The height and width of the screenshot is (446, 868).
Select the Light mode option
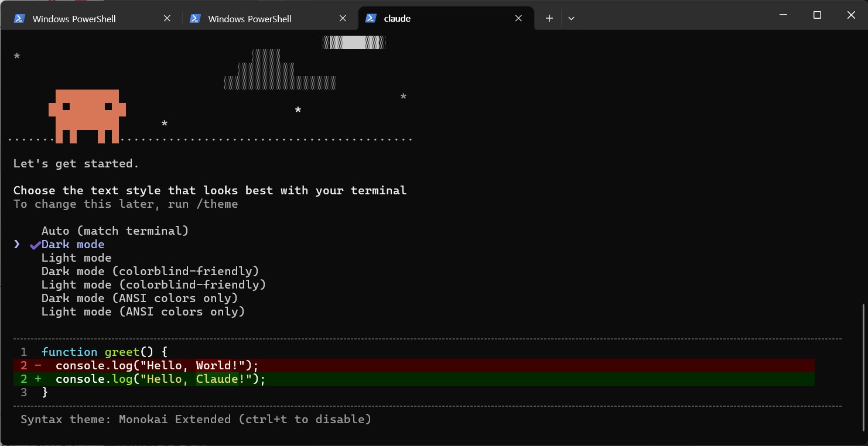click(x=76, y=258)
